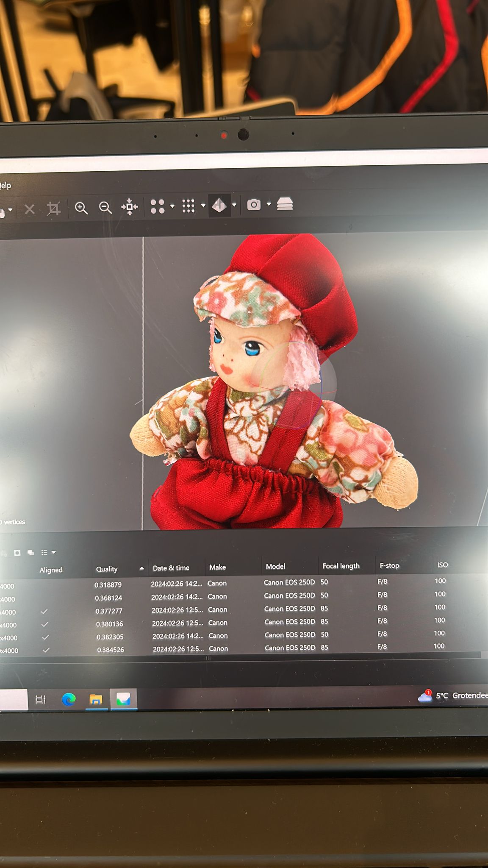Image resolution: width=488 pixels, height=868 pixels.
Task: Show the dense cloud with nine-dot grid icon
Action: pos(188,206)
